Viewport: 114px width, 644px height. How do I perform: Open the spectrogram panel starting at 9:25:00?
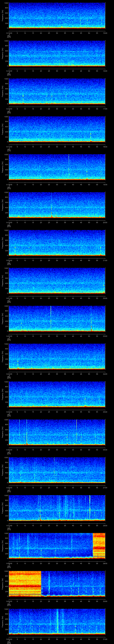[x=57, y=432]
